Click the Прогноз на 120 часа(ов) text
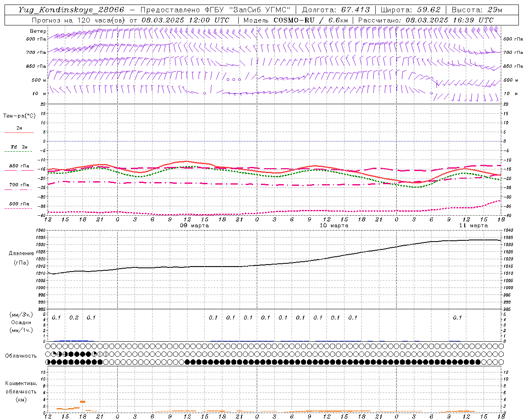Screen dimensions: 525x420 click(x=79, y=20)
